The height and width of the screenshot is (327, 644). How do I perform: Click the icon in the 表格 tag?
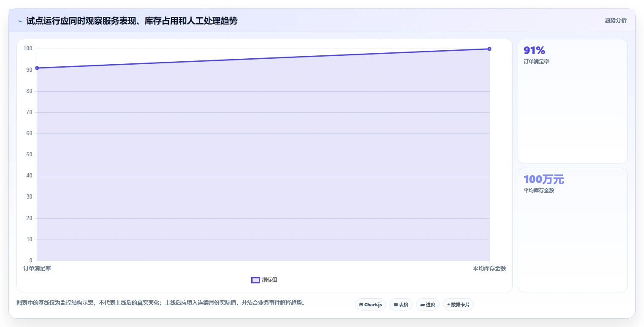click(x=396, y=305)
